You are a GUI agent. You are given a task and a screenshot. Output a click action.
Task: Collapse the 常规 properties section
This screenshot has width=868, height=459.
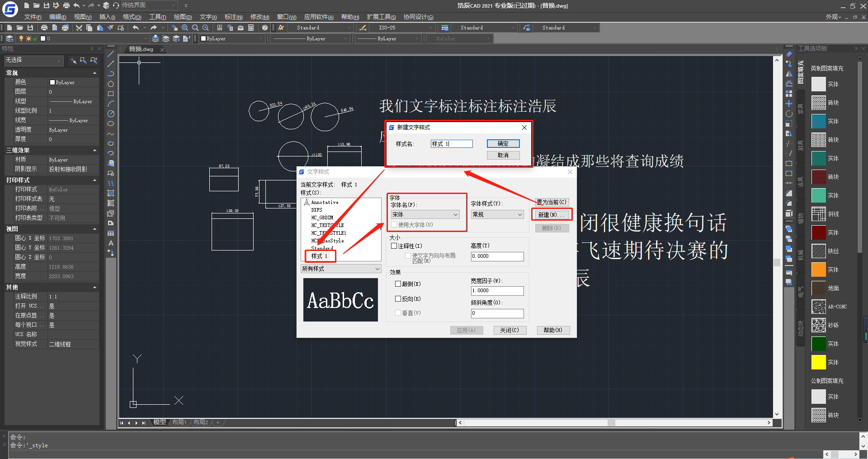click(94, 73)
